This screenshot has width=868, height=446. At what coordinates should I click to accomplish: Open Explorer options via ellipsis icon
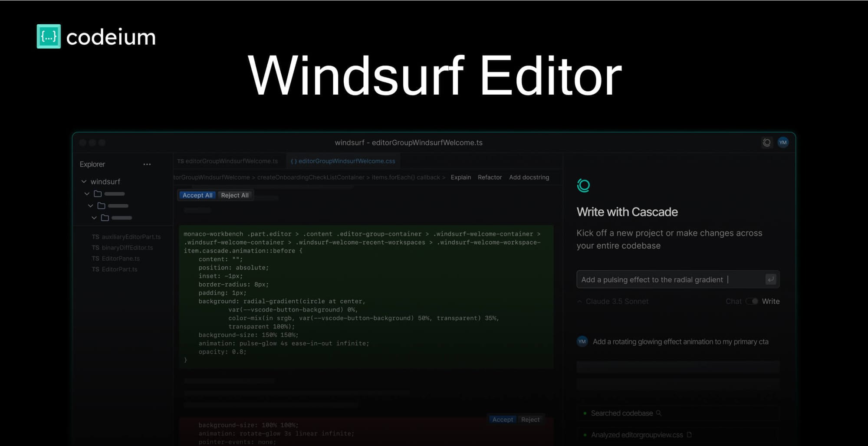tap(147, 164)
